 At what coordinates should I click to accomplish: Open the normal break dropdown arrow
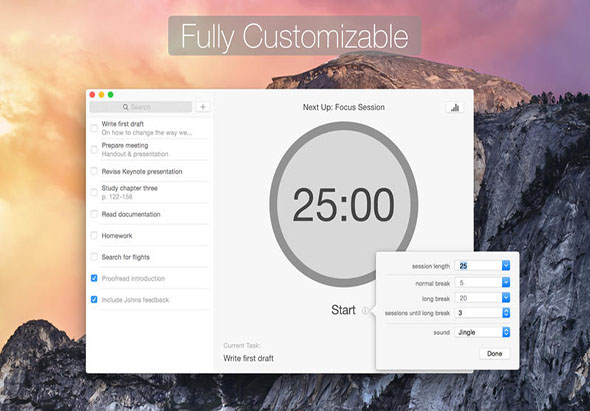pos(506,282)
